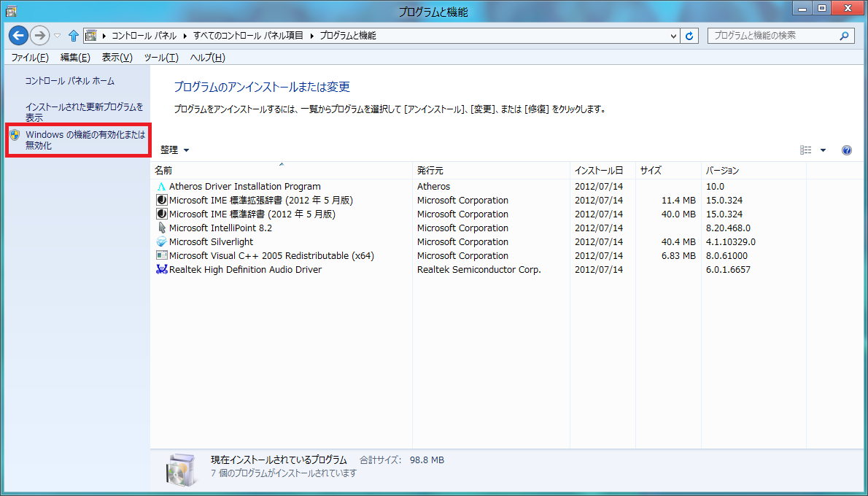This screenshot has width=868, height=496.
Task: Open the ヘルプ(H) menu
Action: tap(208, 58)
